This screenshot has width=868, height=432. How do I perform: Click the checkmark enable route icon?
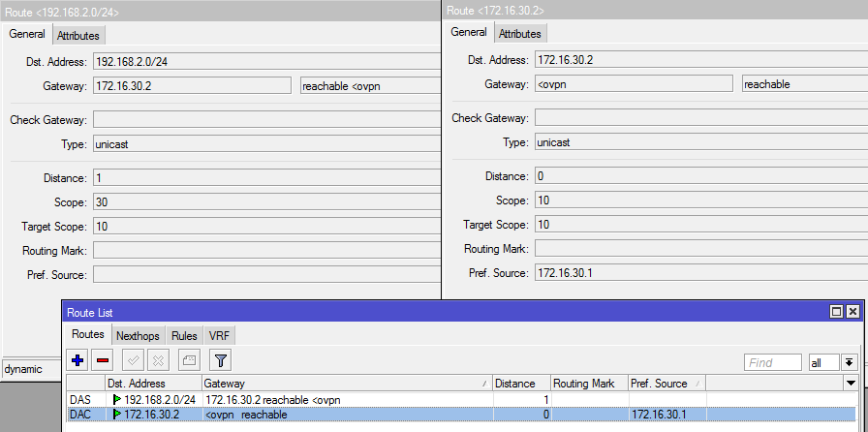pos(135,360)
